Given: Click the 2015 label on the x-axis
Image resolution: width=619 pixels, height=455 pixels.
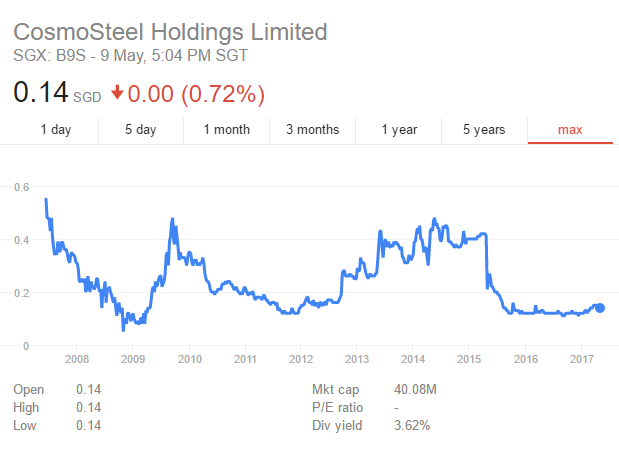Looking at the screenshot, I should click(469, 359).
